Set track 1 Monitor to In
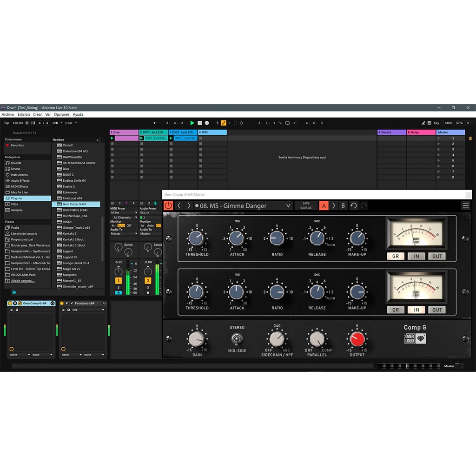This screenshot has width=476, height=476. 113,225
